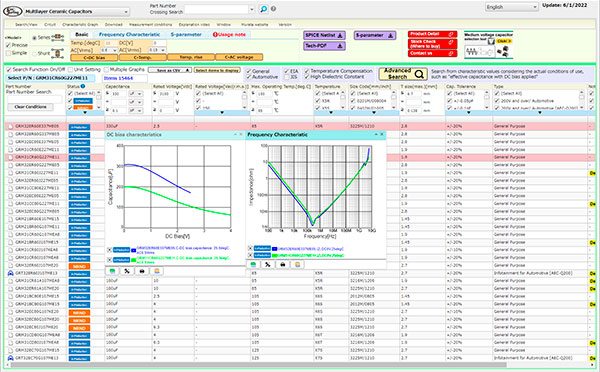Viewport: 600px width, 372px height.
Task: Open the Part Number Crossing Search dropdown arrow
Action: (252, 9)
